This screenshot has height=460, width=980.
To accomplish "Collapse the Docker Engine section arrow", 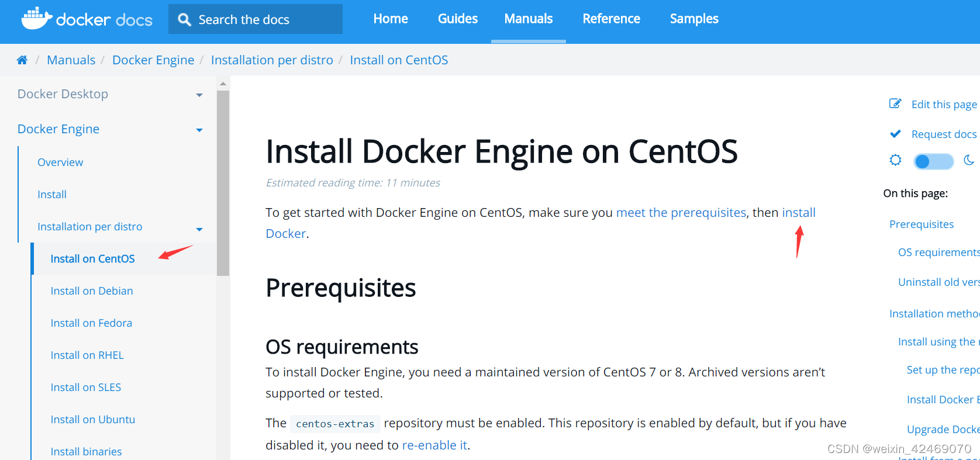I will [199, 130].
